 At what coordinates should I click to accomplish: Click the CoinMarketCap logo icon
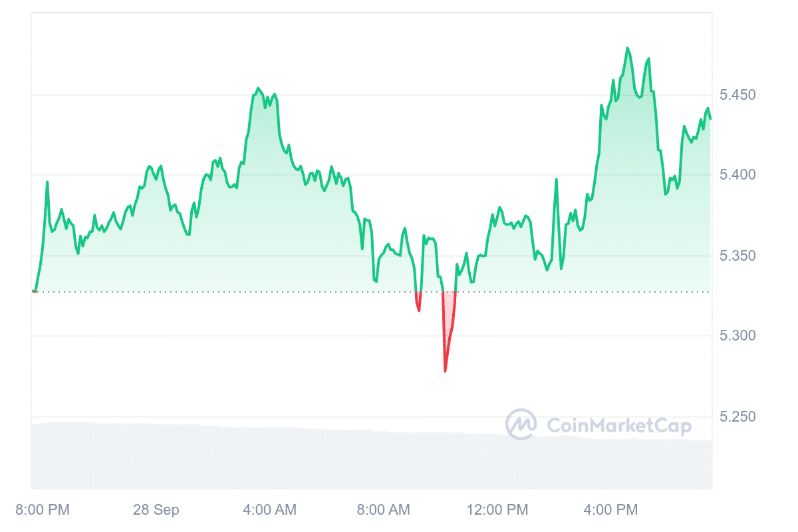coord(521,424)
